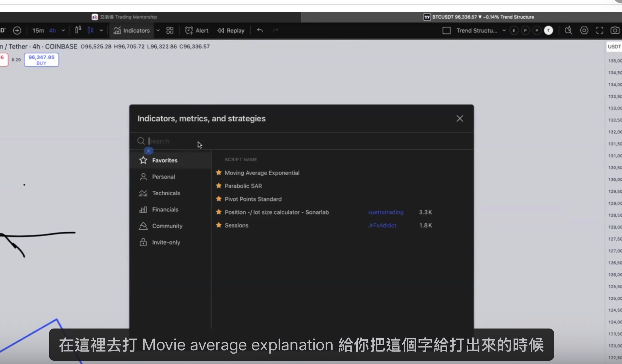The height and width of the screenshot is (364, 622).
Task: Start Replay mode
Action: click(x=231, y=30)
